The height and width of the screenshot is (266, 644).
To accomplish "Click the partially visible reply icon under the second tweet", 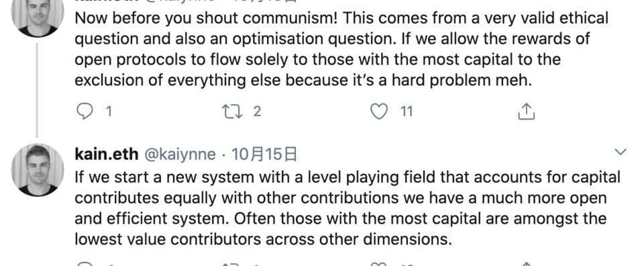I will pyautogui.click(x=85, y=264).
